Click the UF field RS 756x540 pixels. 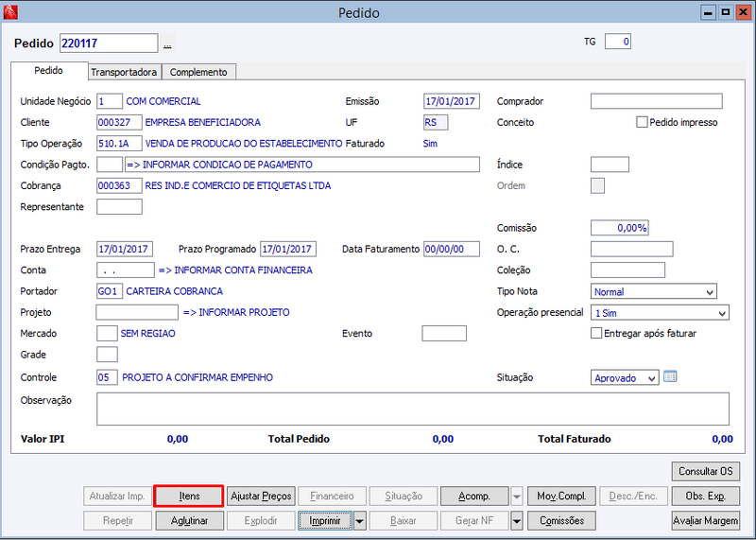tap(436, 123)
